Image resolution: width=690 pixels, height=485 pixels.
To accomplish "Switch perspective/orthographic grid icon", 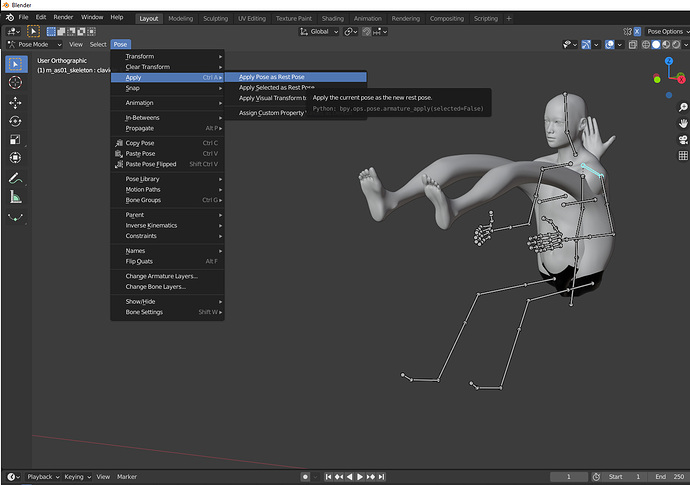I will click(x=683, y=155).
